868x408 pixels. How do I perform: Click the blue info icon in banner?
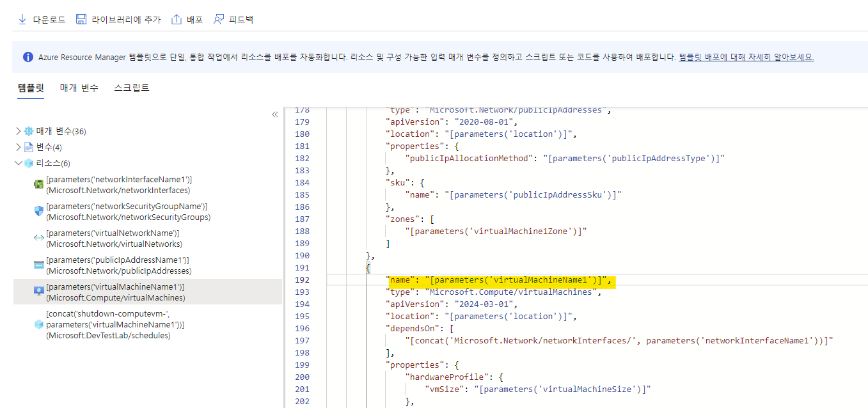28,57
